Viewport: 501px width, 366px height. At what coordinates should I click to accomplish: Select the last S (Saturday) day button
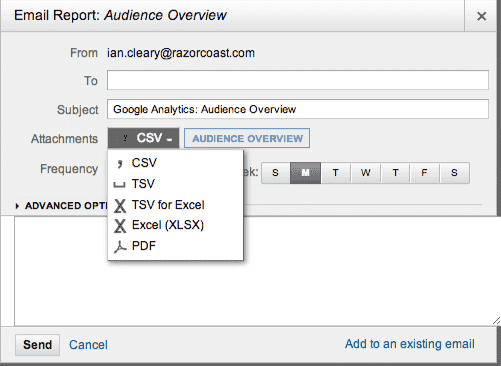point(454,173)
